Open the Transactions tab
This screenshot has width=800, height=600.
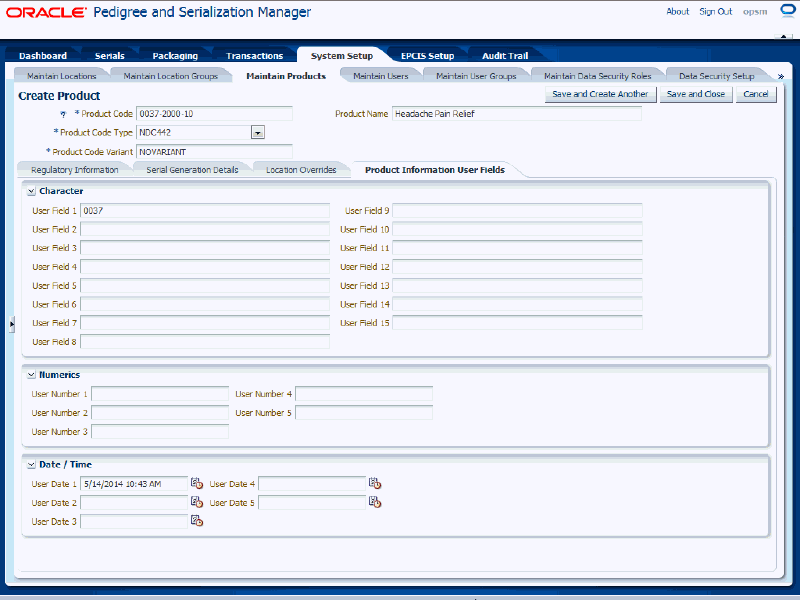pyautogui.click(x=255, y=56)
